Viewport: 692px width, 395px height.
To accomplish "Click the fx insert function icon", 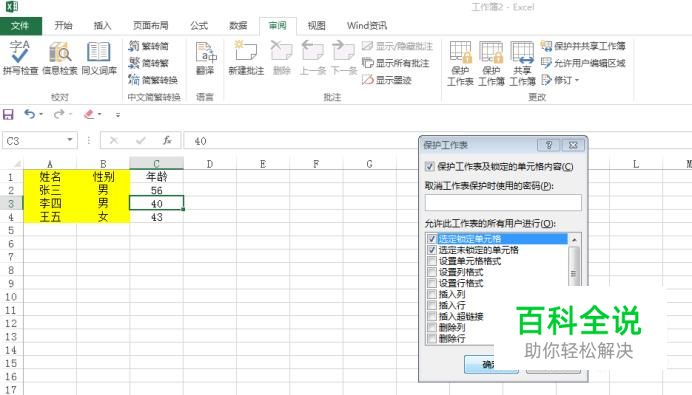I will click(167, 141).
